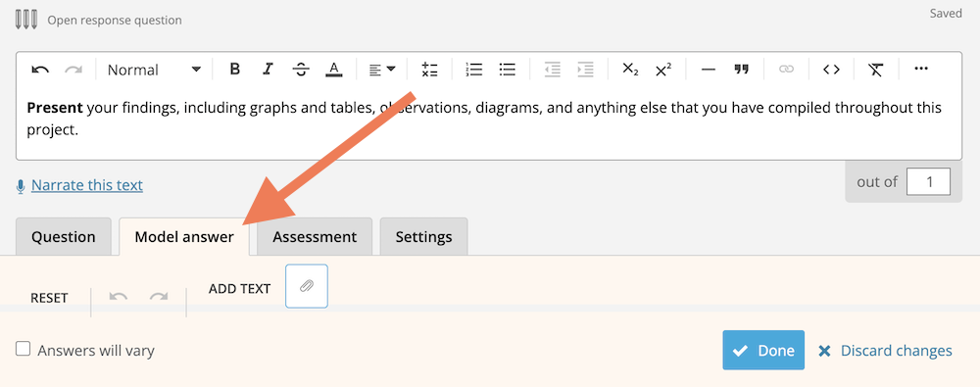
Task: Switch to the Assessment tab
Action: click(x=315, y=237)
